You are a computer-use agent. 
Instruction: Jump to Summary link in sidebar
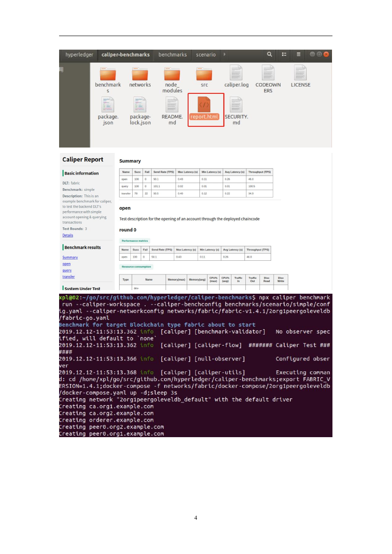pos(70,257)
